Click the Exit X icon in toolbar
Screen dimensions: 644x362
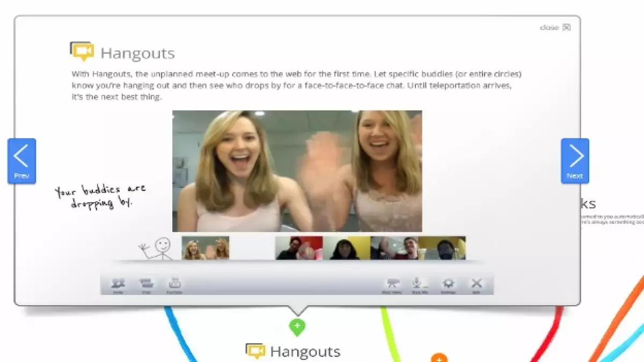[x=476, y=284]
